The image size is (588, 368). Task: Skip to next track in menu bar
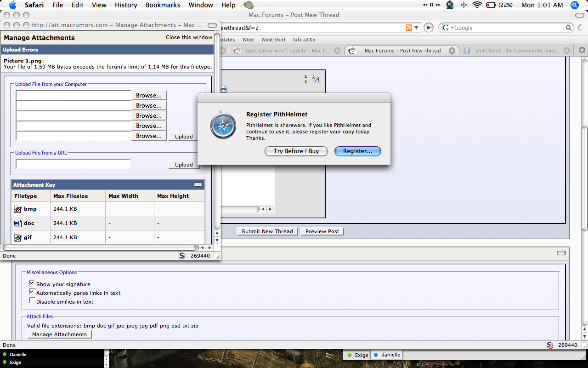(439, 5)
